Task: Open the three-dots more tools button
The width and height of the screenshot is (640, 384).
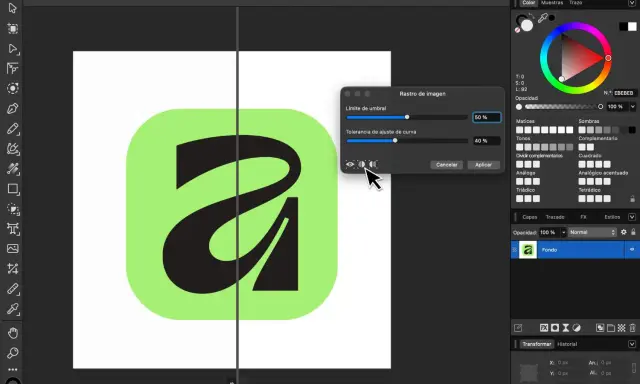Action: [x=13, y=369]
